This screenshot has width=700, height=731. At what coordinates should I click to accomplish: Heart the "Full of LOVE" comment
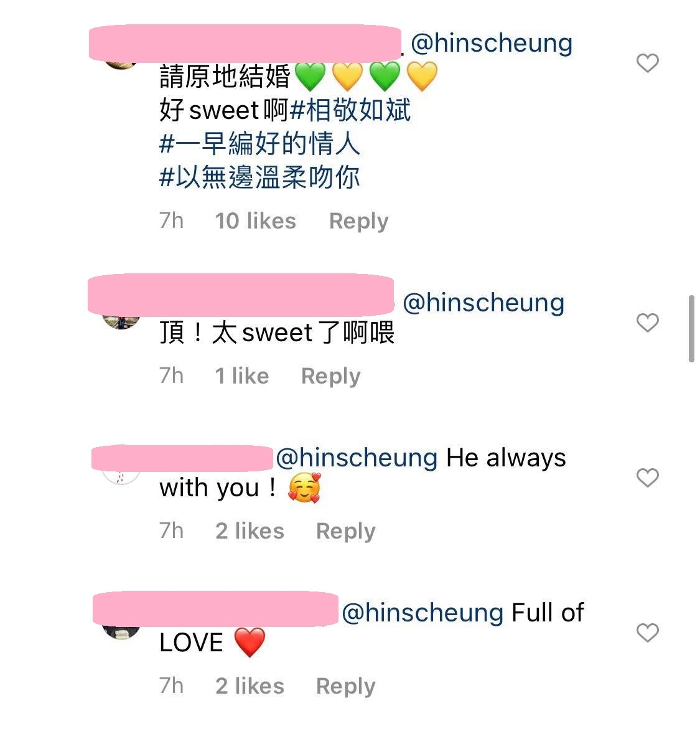647,633
